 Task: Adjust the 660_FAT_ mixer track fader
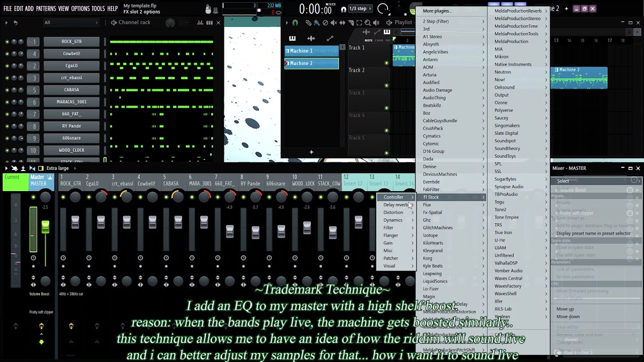click(x=229, y=231)
